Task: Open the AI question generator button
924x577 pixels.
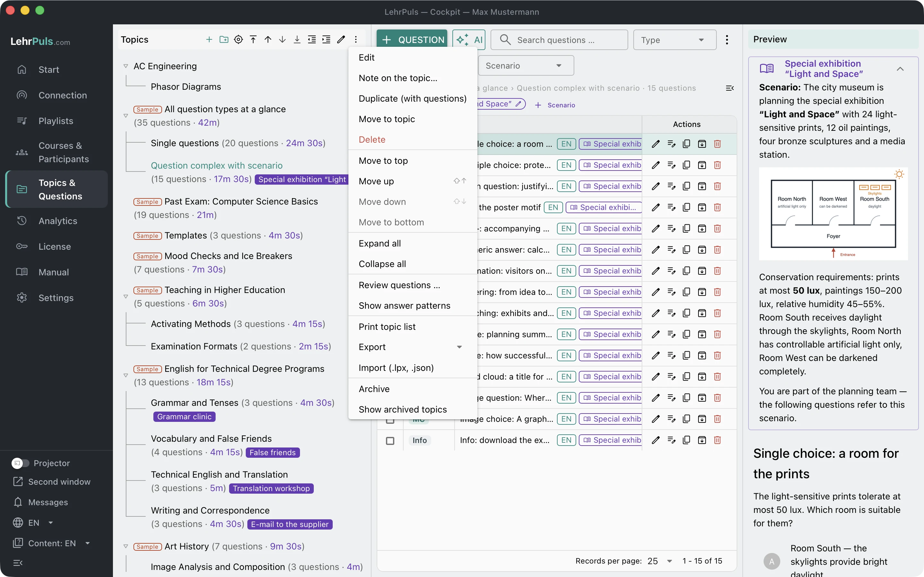Action: pos(469,40)
